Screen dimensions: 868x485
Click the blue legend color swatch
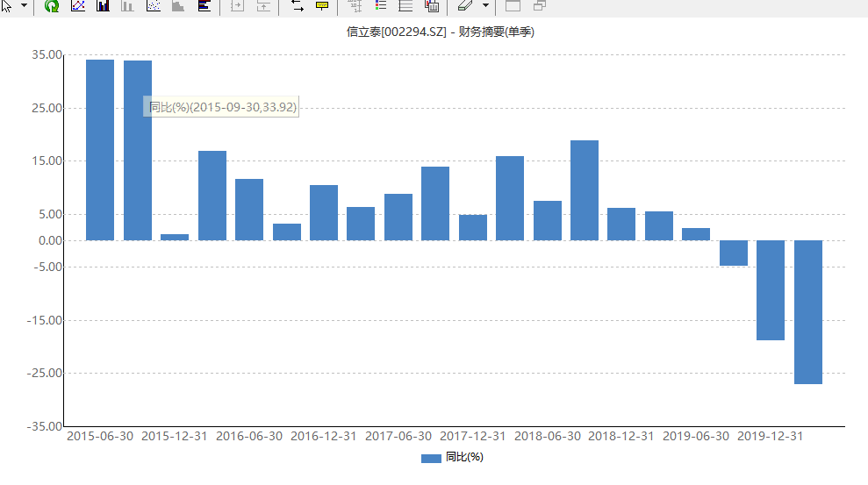[x=431, y=459]
